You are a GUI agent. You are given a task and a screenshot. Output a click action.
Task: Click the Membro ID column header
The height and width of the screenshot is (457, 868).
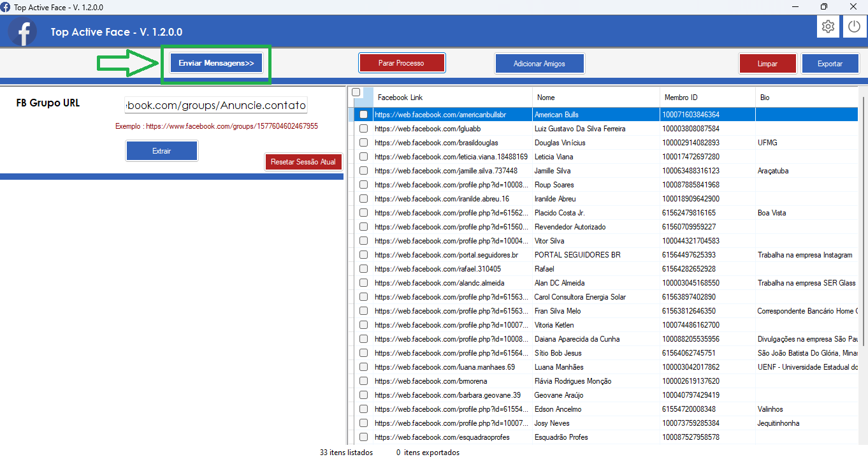(x=707, y=98)
